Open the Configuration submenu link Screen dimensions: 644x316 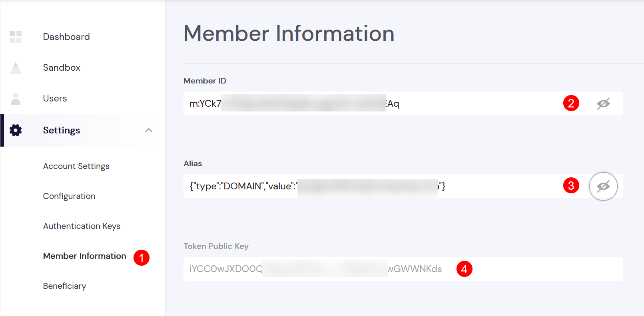(x=69, y=196)
